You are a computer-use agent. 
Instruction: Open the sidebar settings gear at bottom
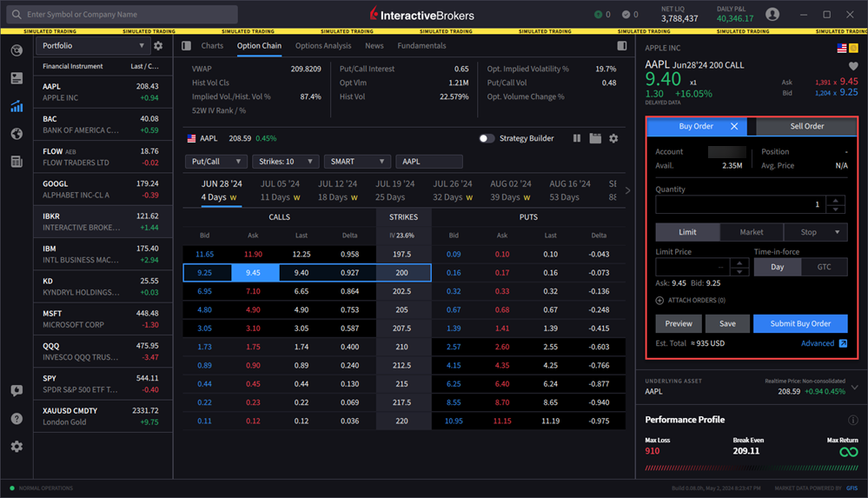17,446
